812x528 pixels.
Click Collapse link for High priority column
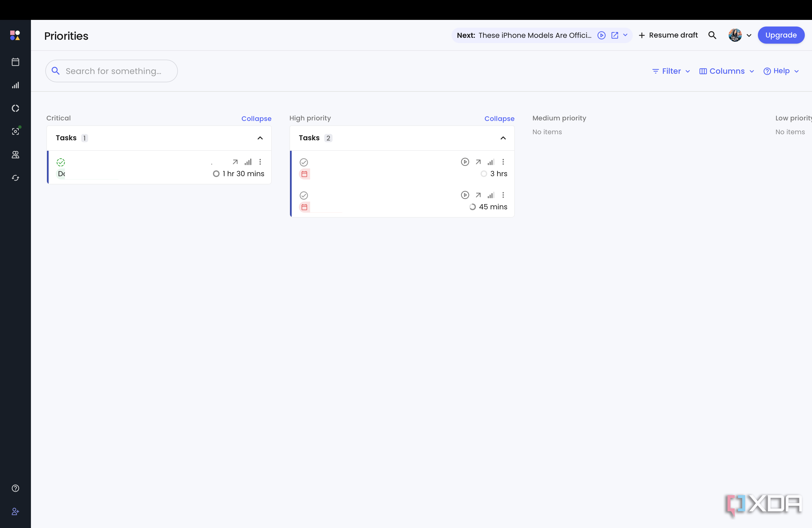(x=499, y=119)
